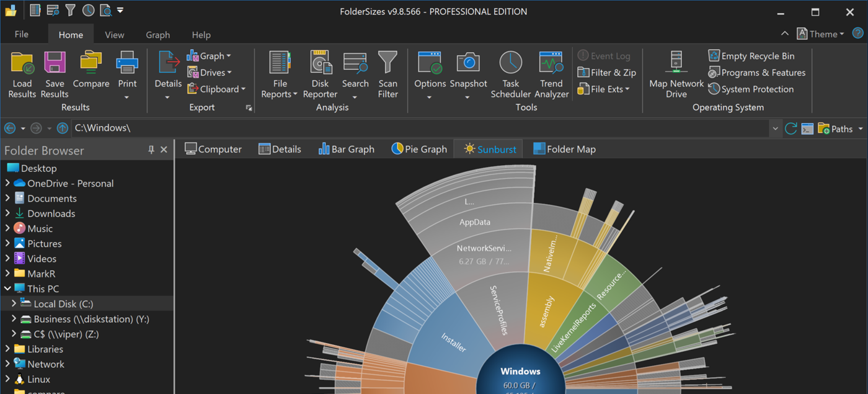Launch the Trend Analyzer

tap(551, 74)
